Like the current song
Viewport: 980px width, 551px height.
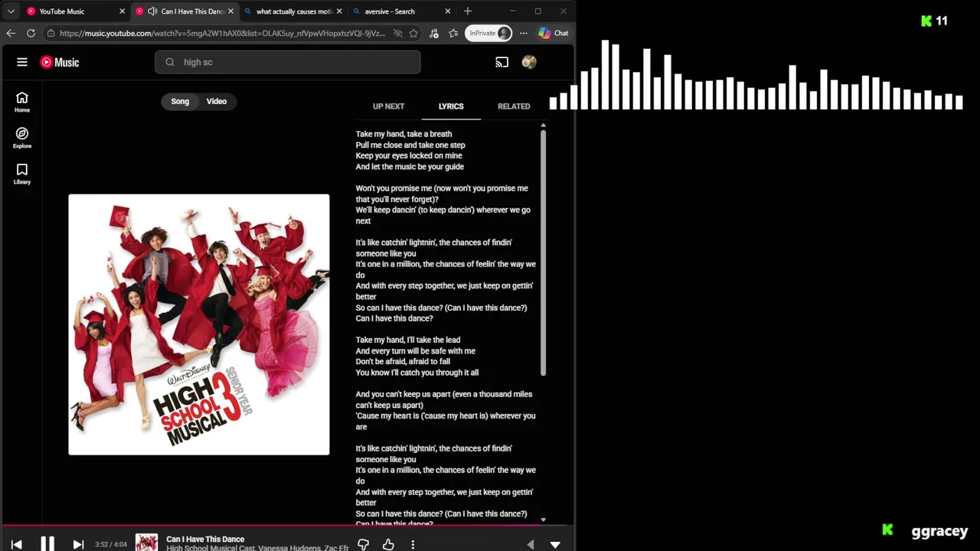click(x=388, y=544)
